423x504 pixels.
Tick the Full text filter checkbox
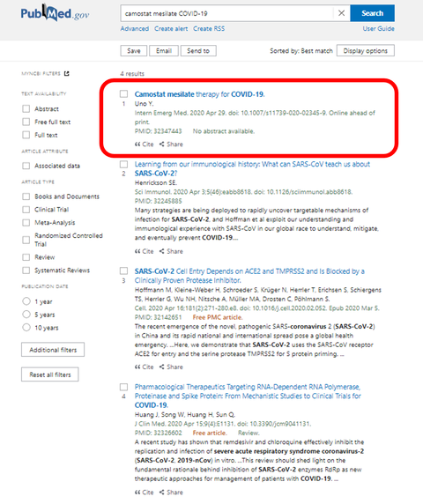26,135
